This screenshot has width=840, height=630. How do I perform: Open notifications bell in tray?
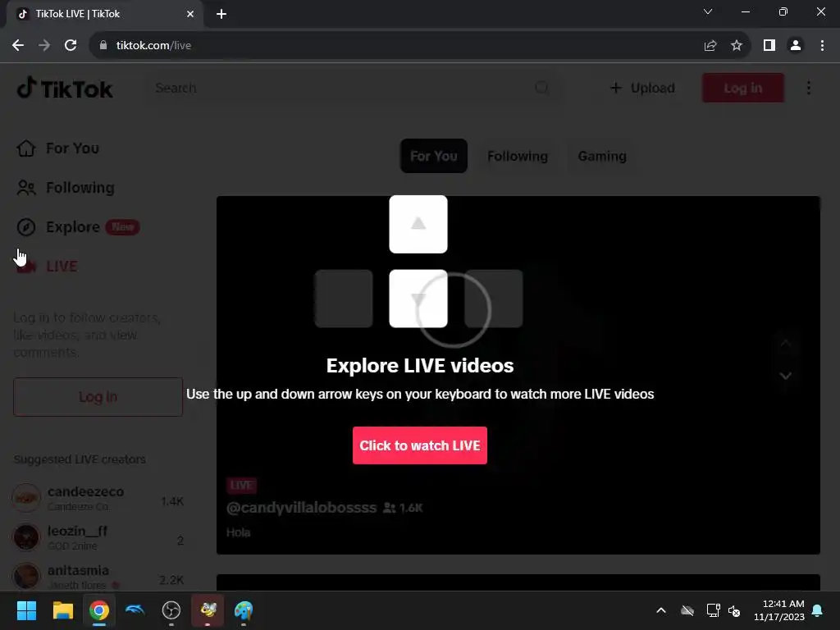pos(818,610)
